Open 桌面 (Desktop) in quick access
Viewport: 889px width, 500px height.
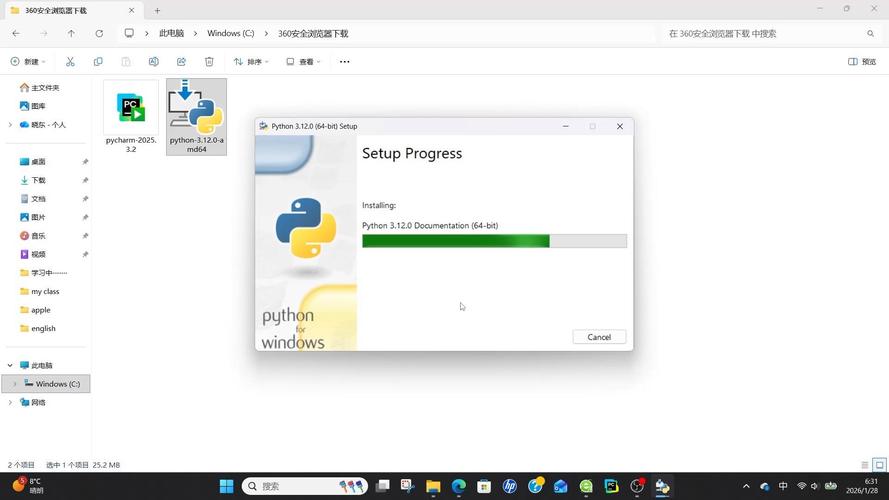click(32, 162)
